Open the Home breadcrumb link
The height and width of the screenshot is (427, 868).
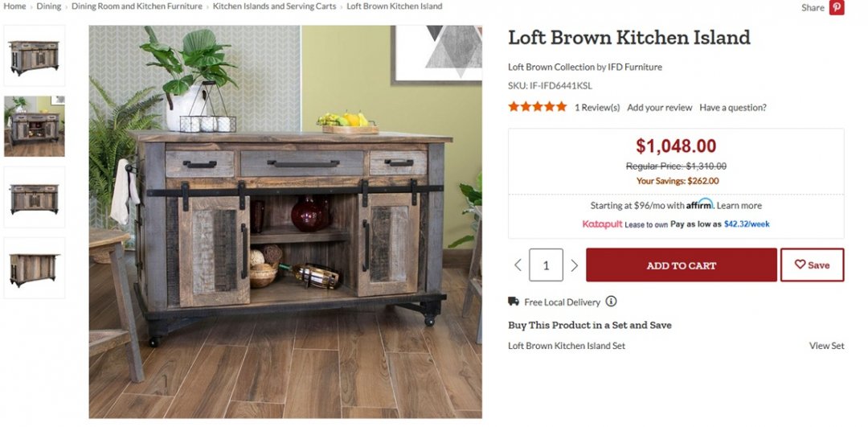[x=14, y=6]
